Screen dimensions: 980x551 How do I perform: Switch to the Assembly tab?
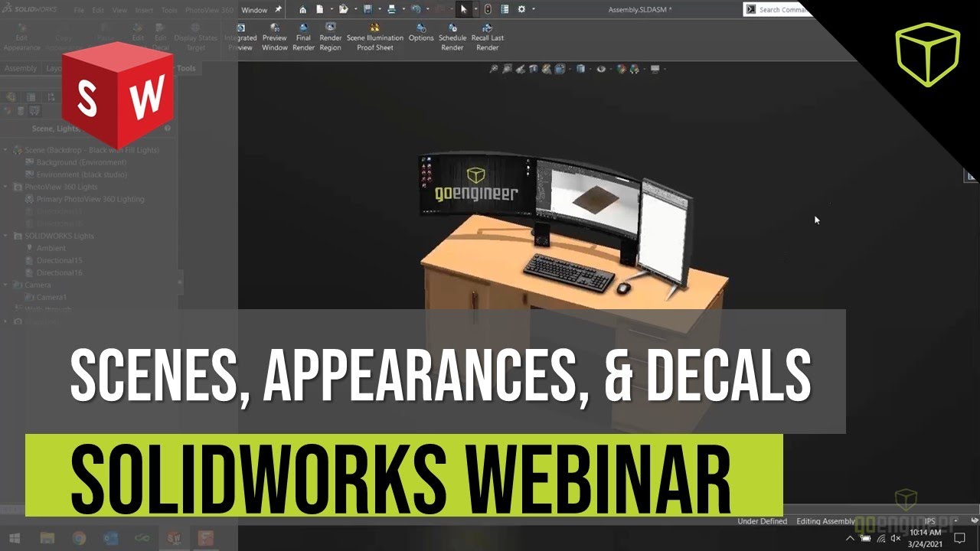point(21,68)
